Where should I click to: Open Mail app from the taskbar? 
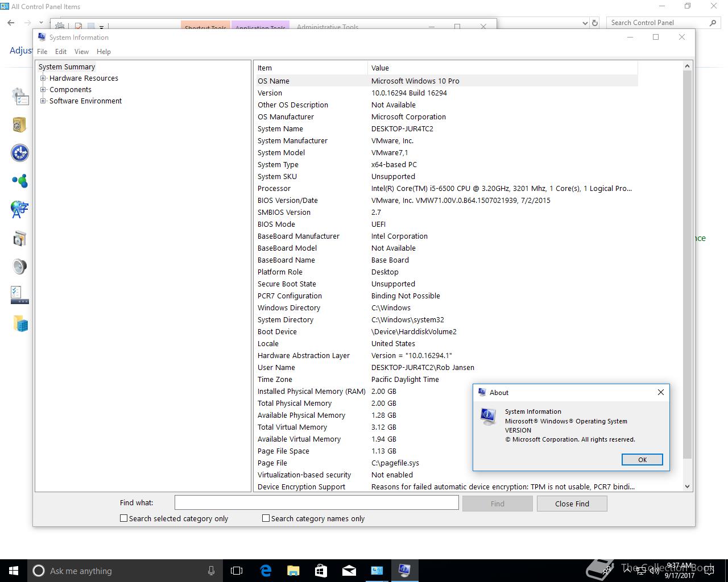click(x=349, y=571)
